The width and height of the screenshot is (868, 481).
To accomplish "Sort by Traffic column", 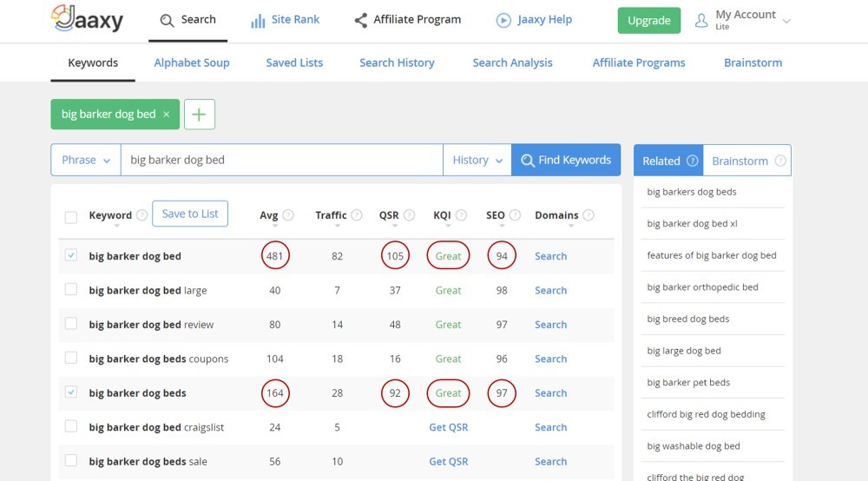I will (x=337, y=226).
